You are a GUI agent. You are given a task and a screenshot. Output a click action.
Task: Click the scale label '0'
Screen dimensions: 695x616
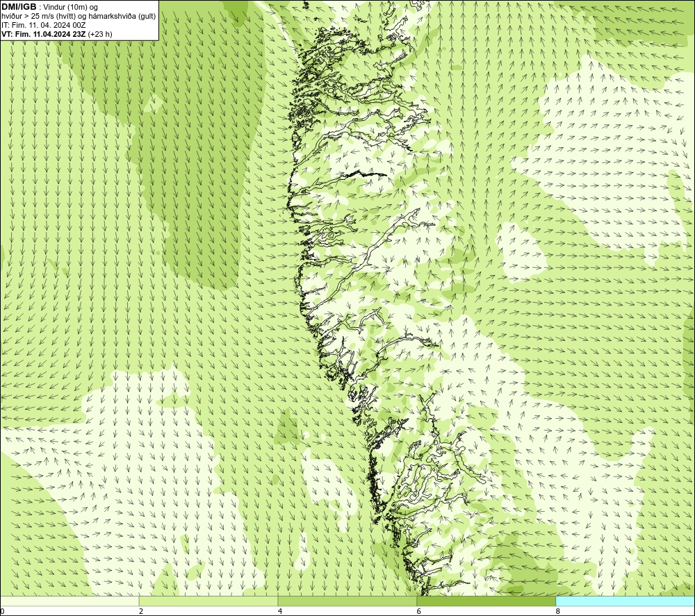pyautogui.click(x=2, y=612)
